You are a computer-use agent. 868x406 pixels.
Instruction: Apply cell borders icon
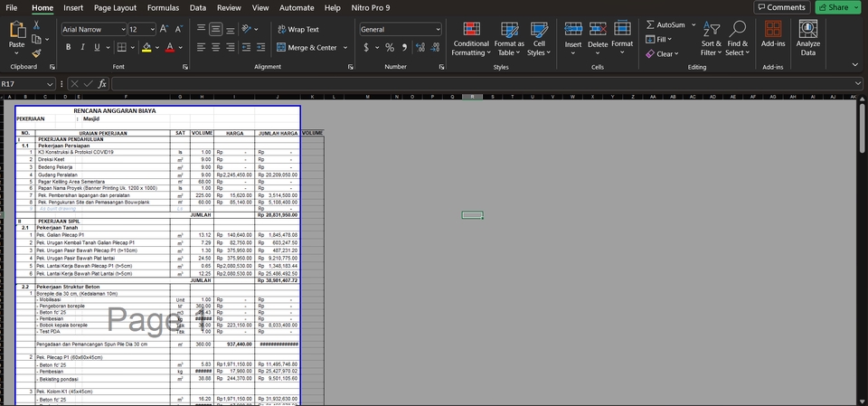point(122,48)
